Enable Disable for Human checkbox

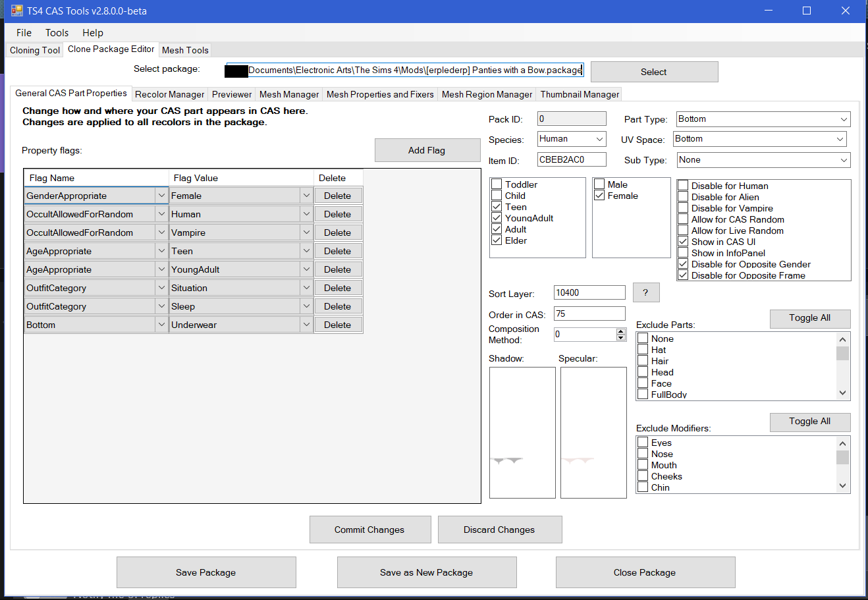[x=683, y=186]
